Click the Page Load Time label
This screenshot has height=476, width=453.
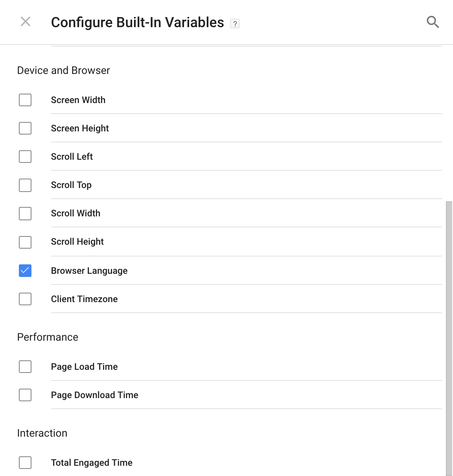click(x=84, y=367)
